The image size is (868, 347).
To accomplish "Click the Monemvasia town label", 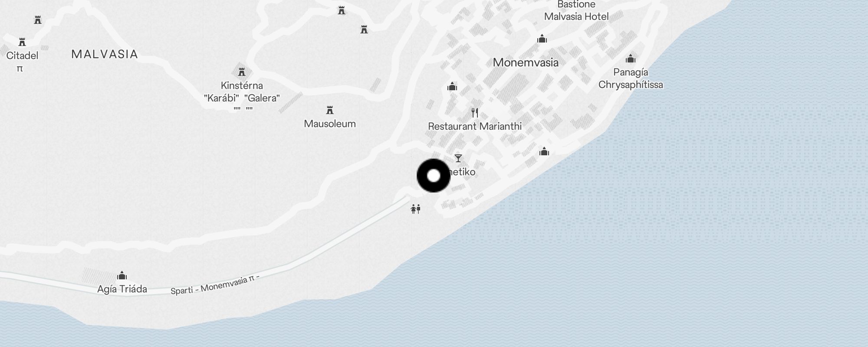I will pos(526,62).
